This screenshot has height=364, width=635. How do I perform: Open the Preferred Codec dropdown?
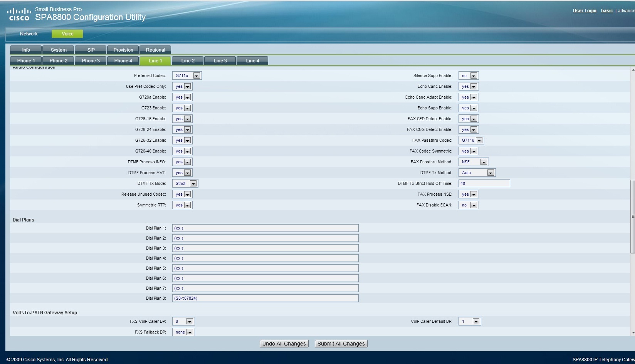[186, 76]
